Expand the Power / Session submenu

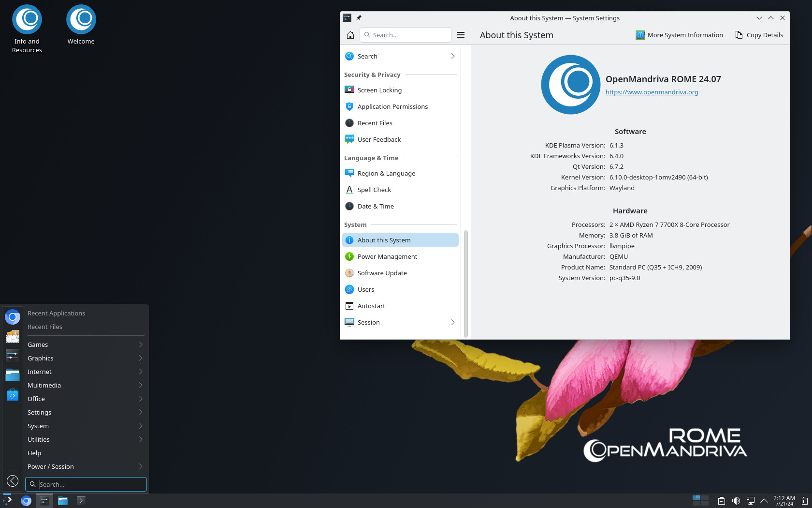coord(85,466)
